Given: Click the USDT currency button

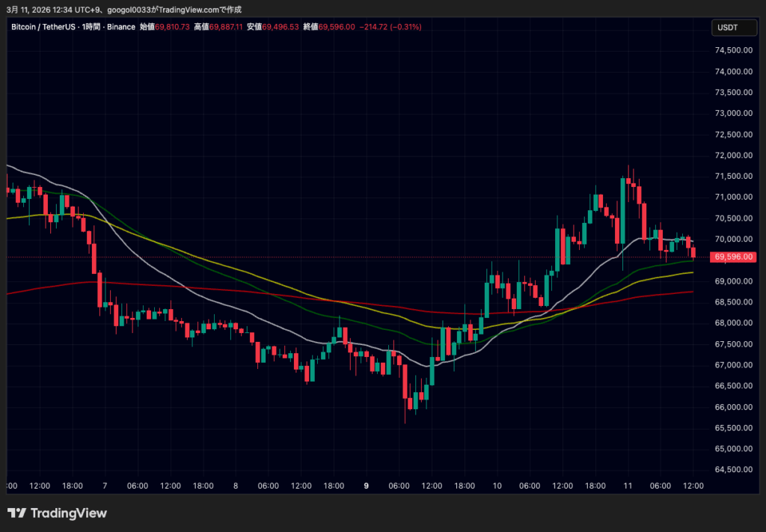Looking at the screenshot, I should tap(727, 28).
